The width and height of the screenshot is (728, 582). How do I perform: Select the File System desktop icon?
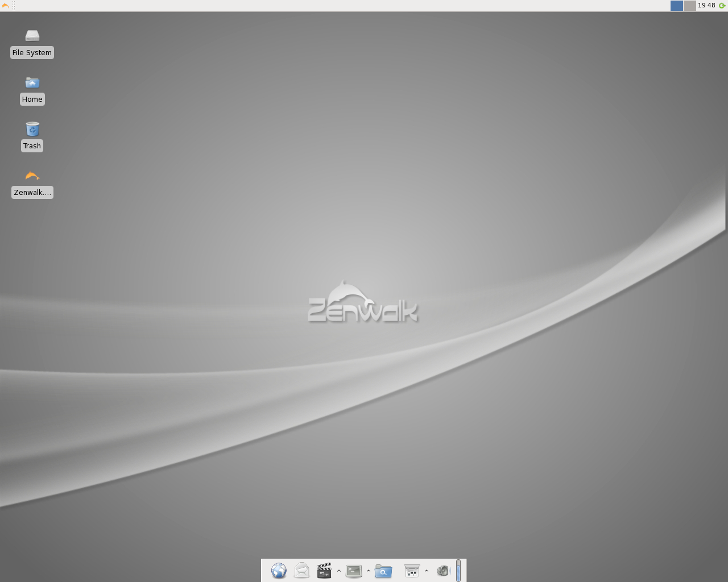click(x=32, y=36)
